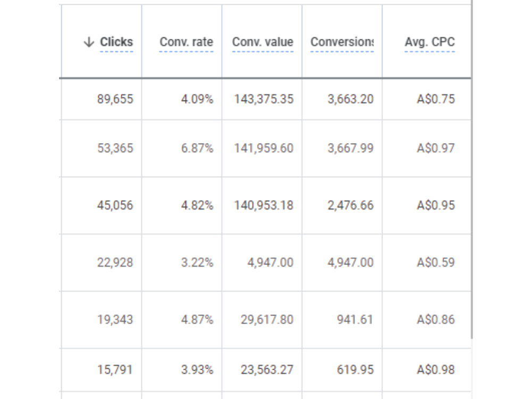Select the 143,375.35 conv. value cell
The width and height of the screenshot is (532, 399).
[x=262, y=99]
